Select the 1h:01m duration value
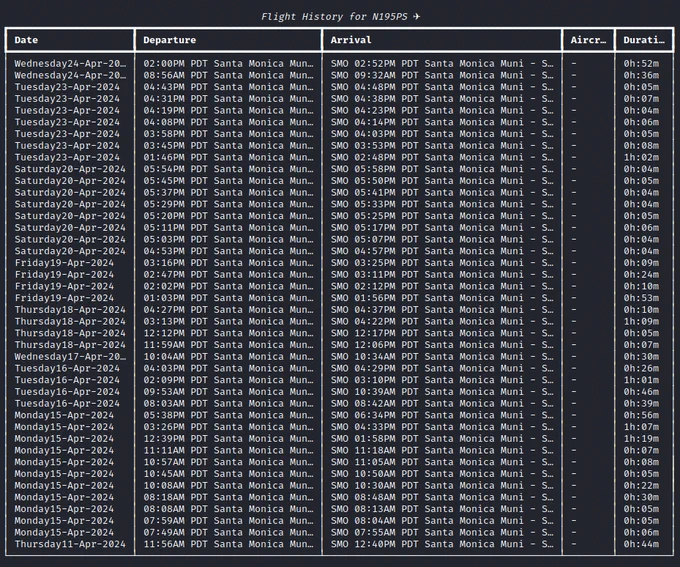The height and width of the screenshot is (567, 680). (641, 380)
